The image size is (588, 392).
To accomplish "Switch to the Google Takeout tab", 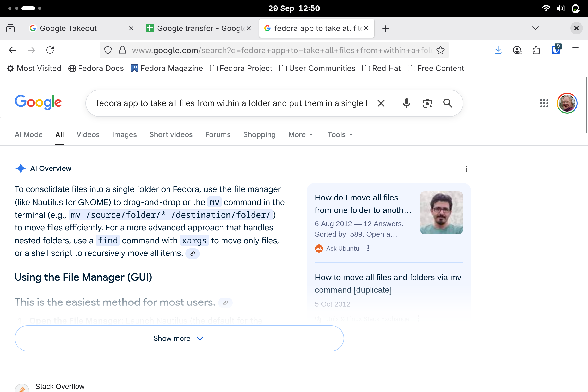I will [x=68, y=28].
